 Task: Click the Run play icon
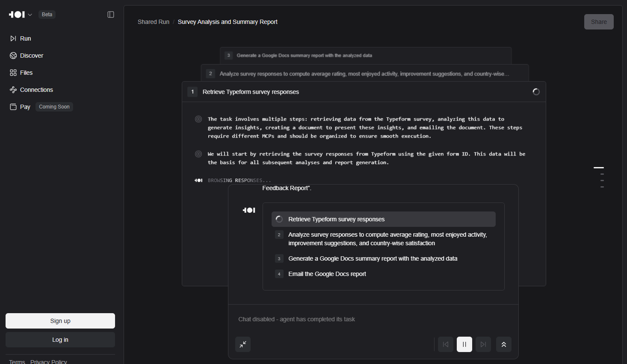(13, 38)
